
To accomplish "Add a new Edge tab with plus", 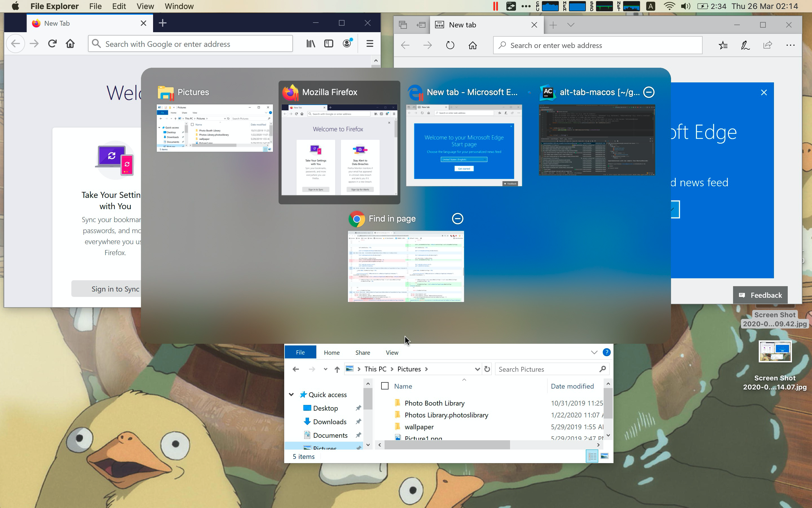I will click(553, 25).
